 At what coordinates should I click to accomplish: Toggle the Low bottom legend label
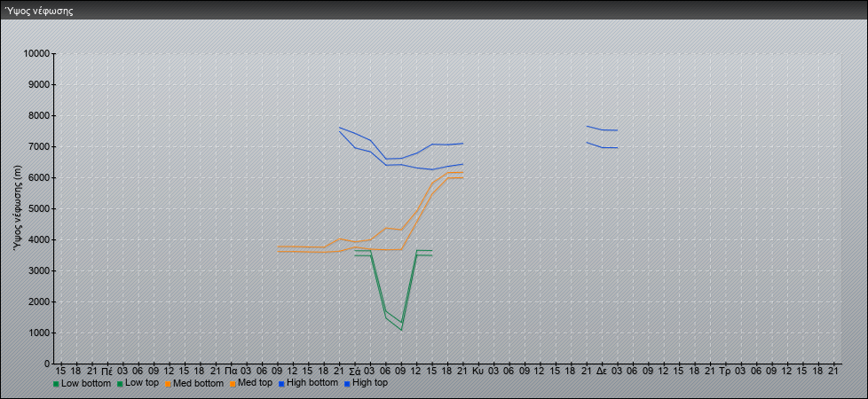coord(86,383)
